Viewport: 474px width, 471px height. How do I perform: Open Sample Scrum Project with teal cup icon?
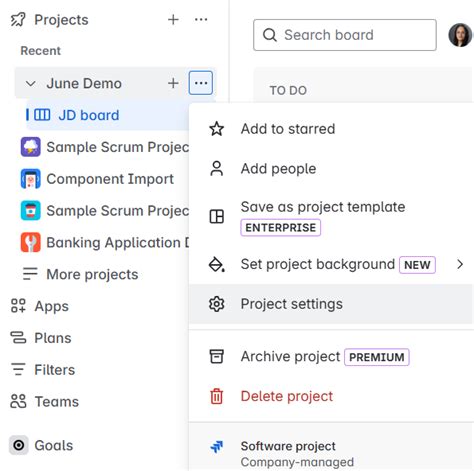click(118, 211)
